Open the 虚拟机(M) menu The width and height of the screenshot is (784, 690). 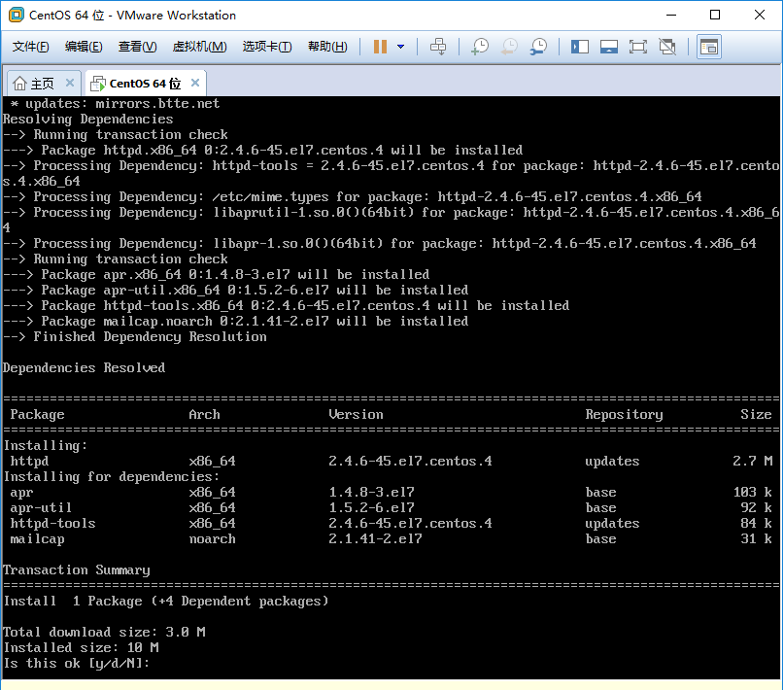pos(199,47)
